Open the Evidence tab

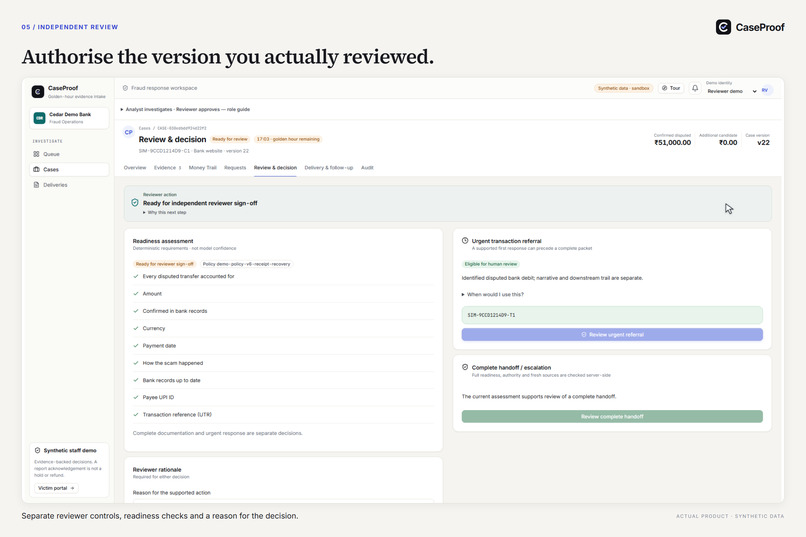point(167,168)
